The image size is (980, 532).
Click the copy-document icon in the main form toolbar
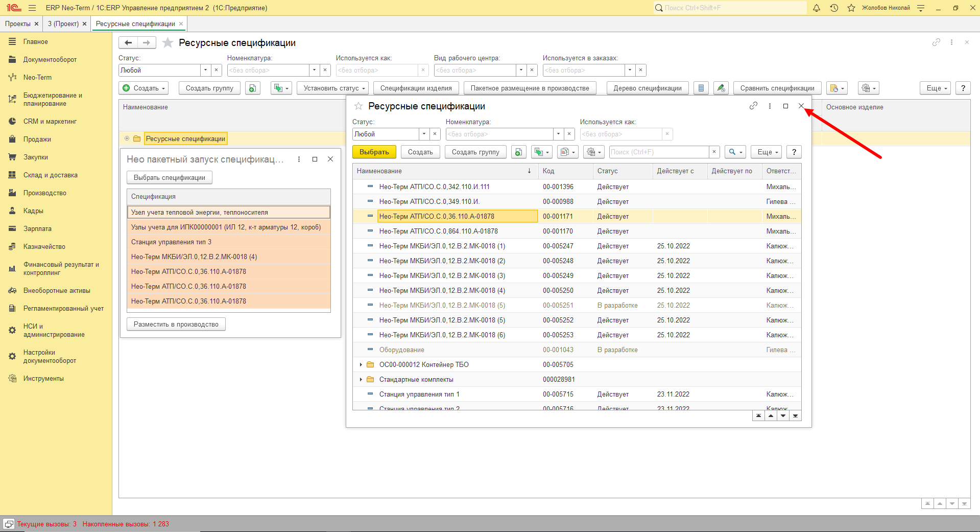[x=252, y=88]
